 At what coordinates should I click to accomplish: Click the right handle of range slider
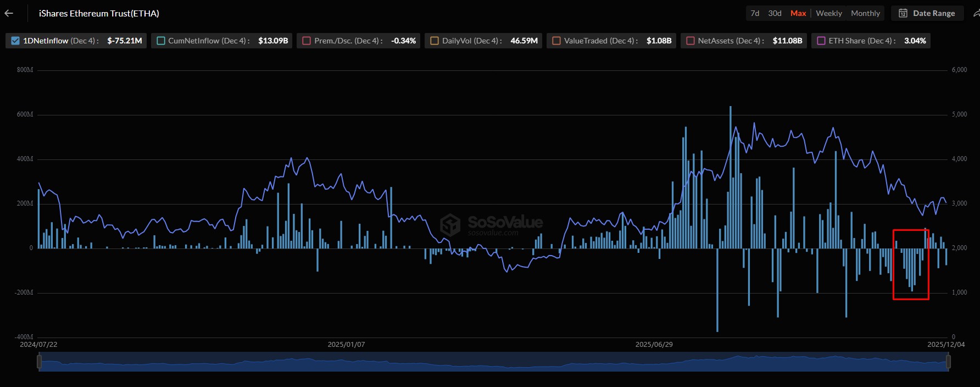(x=948, y=362)
